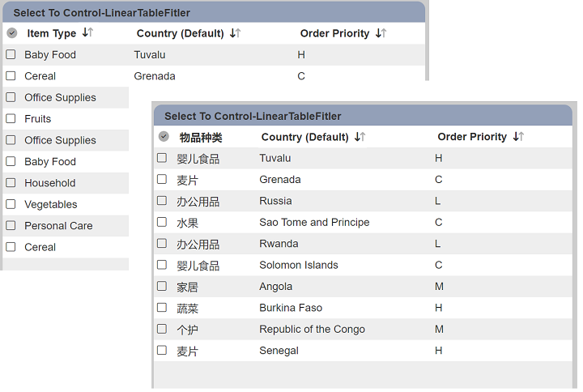583x392 pixels.
Task: Click the lower table's title bar
Action: (363, 116)
